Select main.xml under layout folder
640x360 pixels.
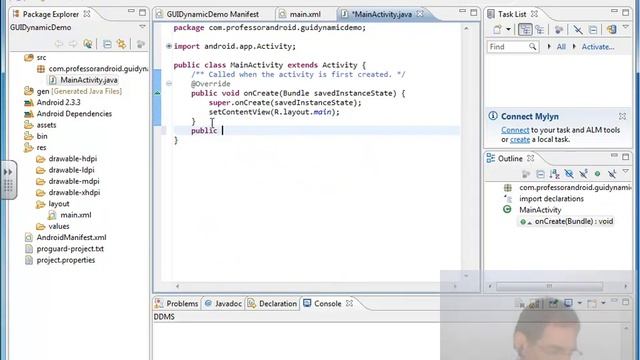(x=76, y=215)
